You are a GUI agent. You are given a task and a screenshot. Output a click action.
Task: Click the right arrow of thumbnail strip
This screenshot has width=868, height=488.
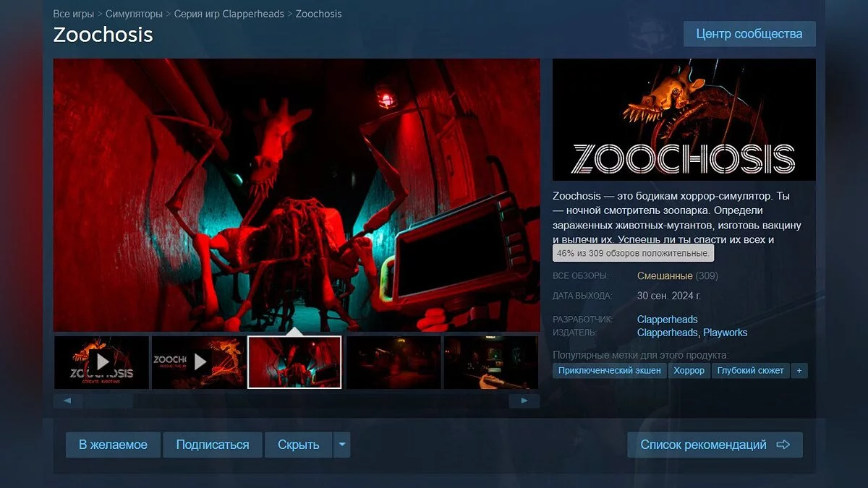pyautogui.click(x=524, y=401)
